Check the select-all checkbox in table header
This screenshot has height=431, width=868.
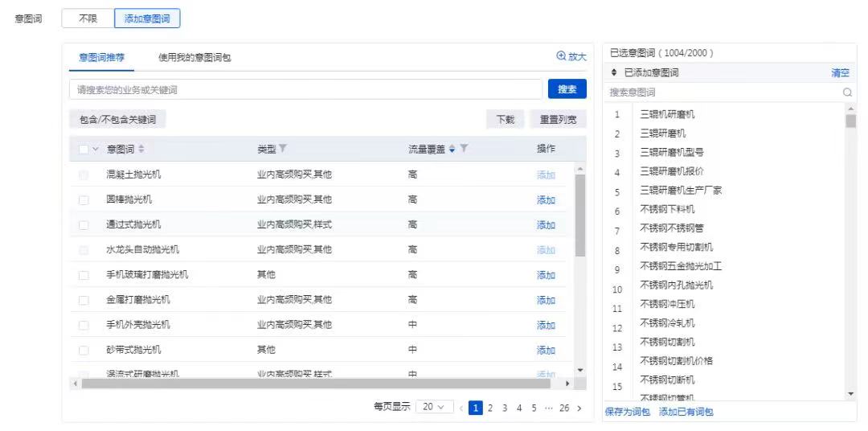83,149
